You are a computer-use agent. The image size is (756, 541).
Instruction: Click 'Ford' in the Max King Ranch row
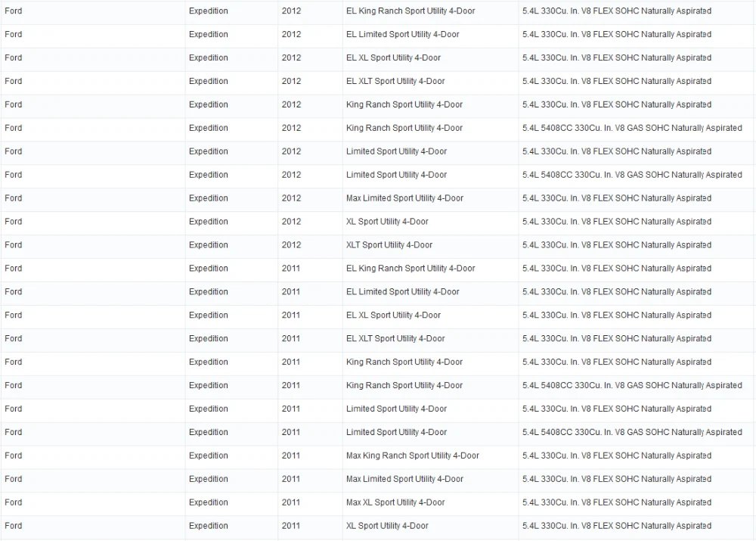(14, 455)
